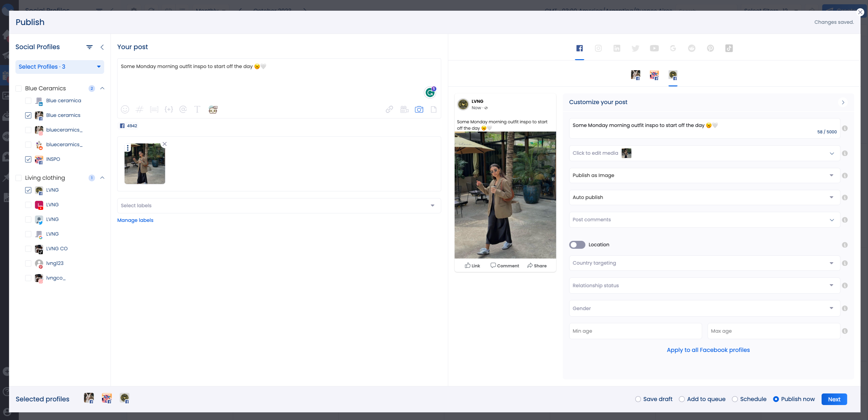Collapse the Blue Ceramics profile group
The width and height of the screenshot is (868, 420).
[102, 88]
